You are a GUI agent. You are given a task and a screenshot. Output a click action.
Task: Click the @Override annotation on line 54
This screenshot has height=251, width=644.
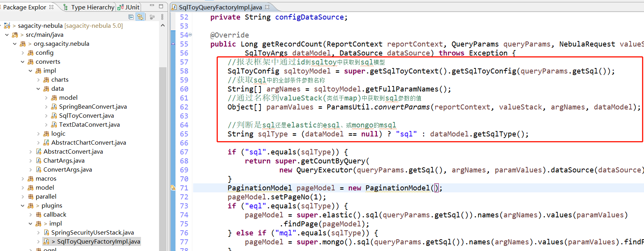click(x=230, y=35)
